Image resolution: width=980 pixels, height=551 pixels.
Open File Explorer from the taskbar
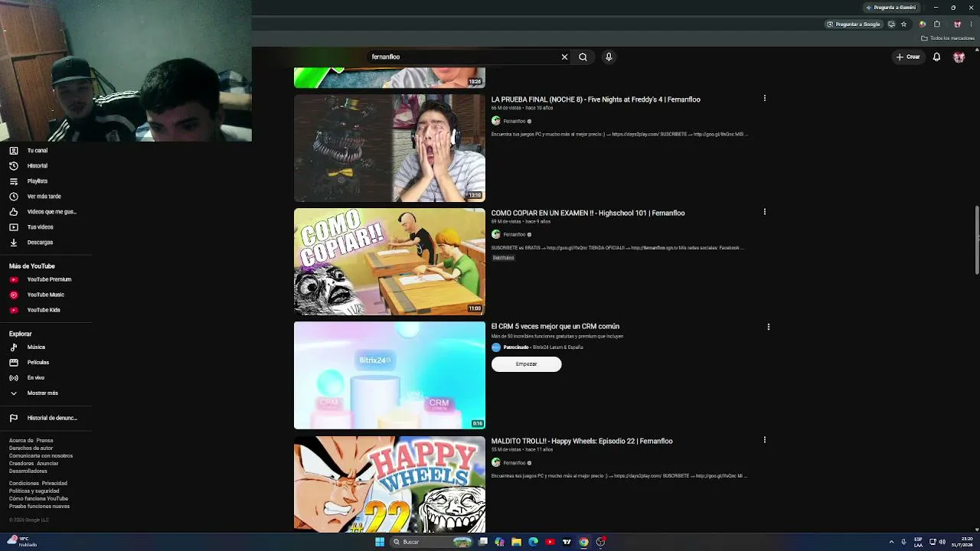pyautogui.click(x=516, y=542)
